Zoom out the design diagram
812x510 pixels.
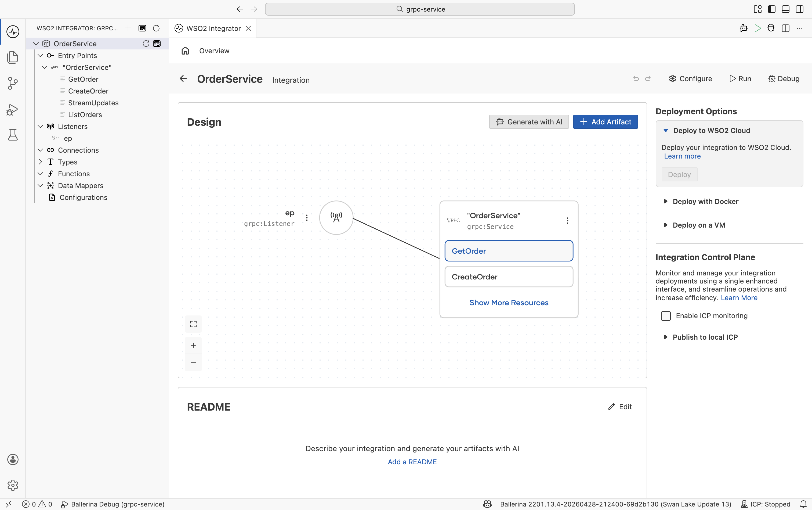(193, 362)
